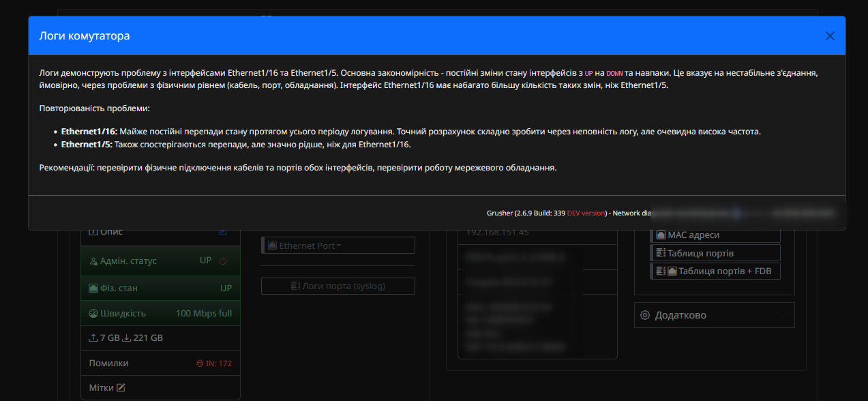
Task: Click the UP value of Адмін. статус
Action: click(x=205, y=261)
